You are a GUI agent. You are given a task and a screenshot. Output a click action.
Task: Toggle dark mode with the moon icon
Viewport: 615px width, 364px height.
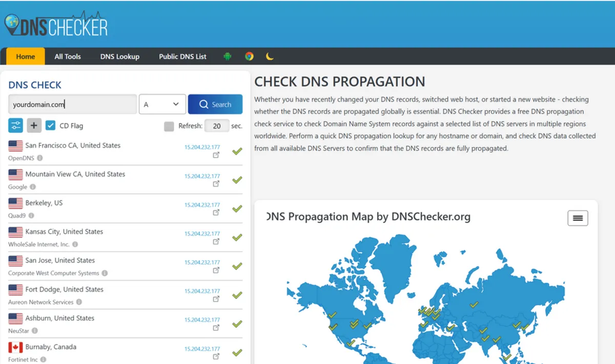point(270,56)
